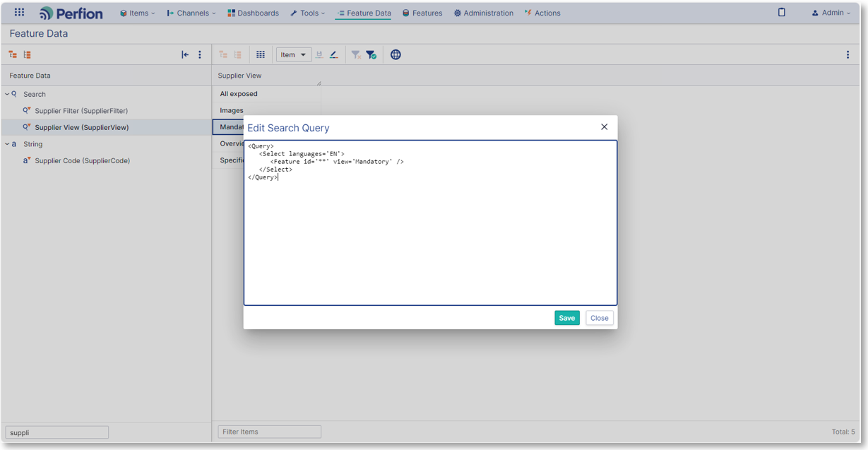Apply filter with funnel-check icon
This screenshot has width=868, height=450.
pos(371,54)
